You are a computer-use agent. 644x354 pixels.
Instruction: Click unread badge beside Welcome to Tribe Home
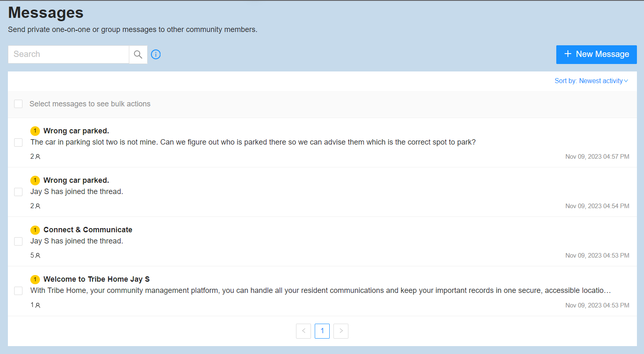(35, 279)
